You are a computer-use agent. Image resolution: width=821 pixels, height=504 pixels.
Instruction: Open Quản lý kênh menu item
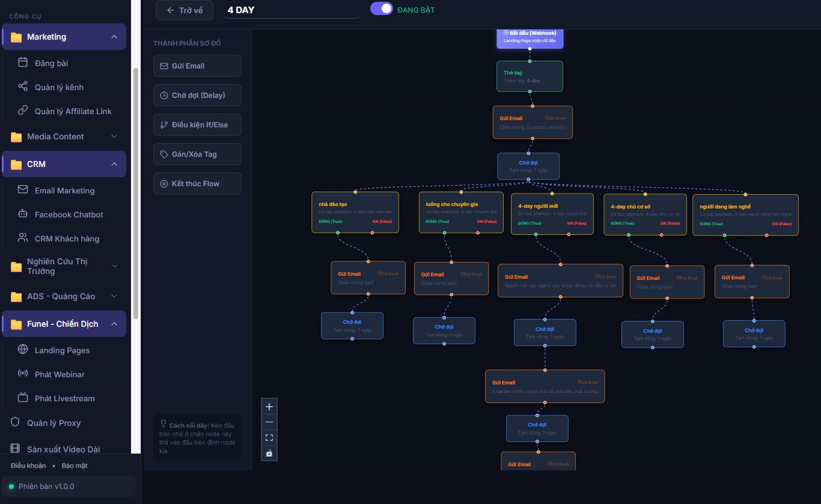68,87
